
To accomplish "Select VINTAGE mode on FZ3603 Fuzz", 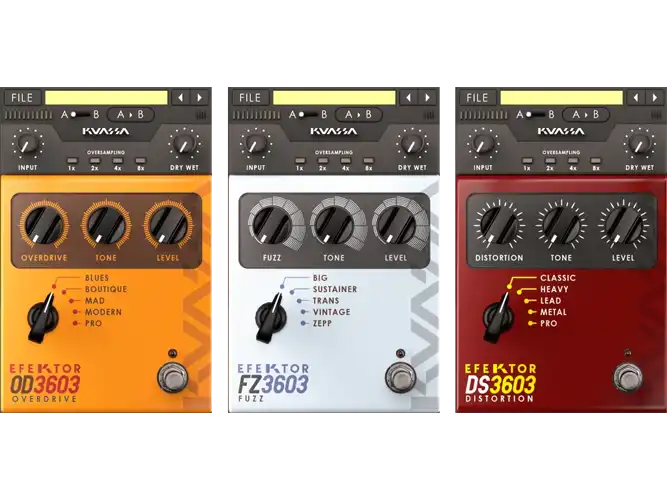I will click(x=332, y=312).
